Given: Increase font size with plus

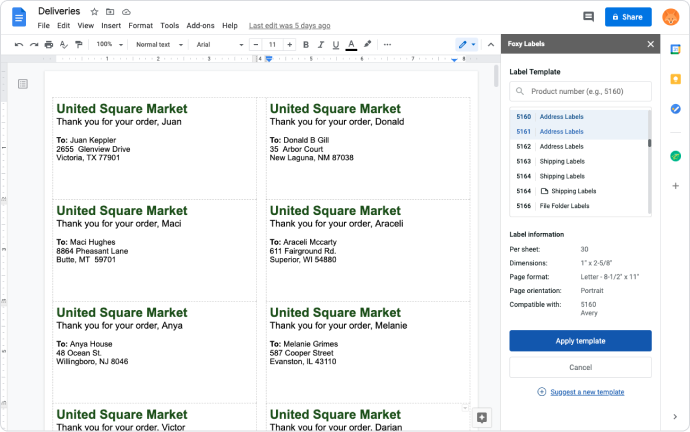Looking at the screenshot, I should point(289,44).
